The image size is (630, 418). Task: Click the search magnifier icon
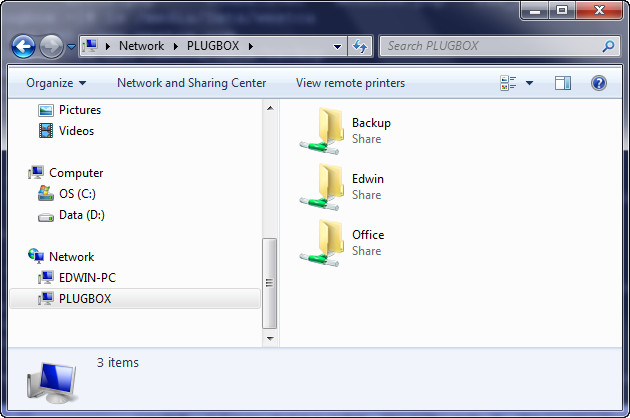[607, 46]
